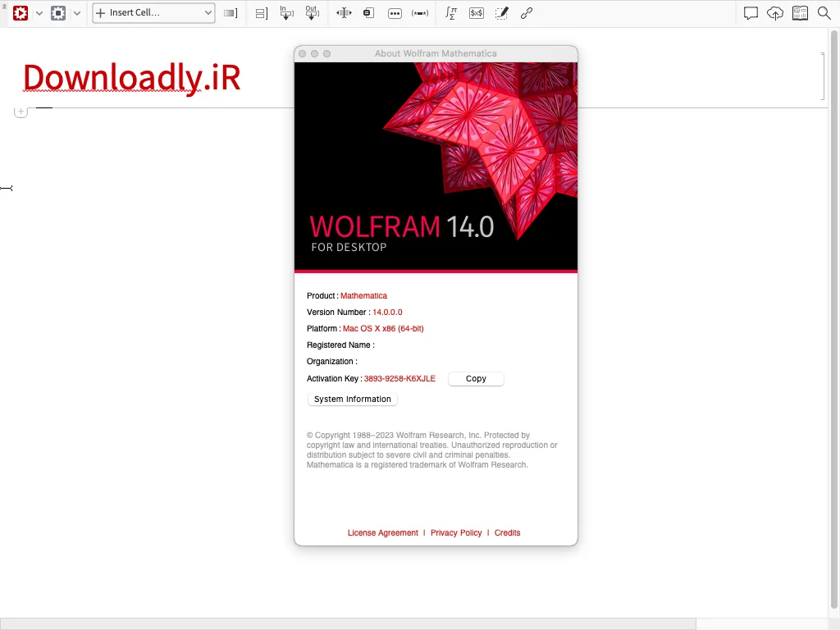Click the Downloadly.iR title cell text
The width and height of the screenshot is (840, 630).
(x=132, y=78)
